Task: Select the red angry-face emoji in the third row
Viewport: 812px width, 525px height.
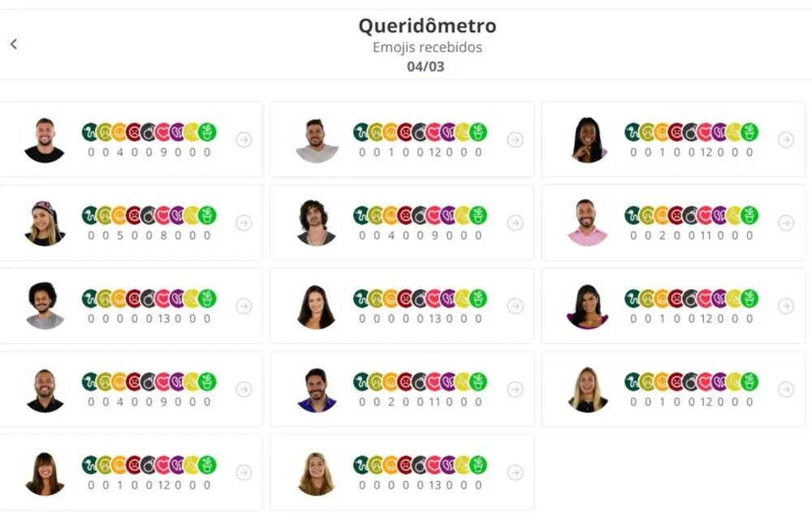Action: pyautogui.click(x=132, y=299)
